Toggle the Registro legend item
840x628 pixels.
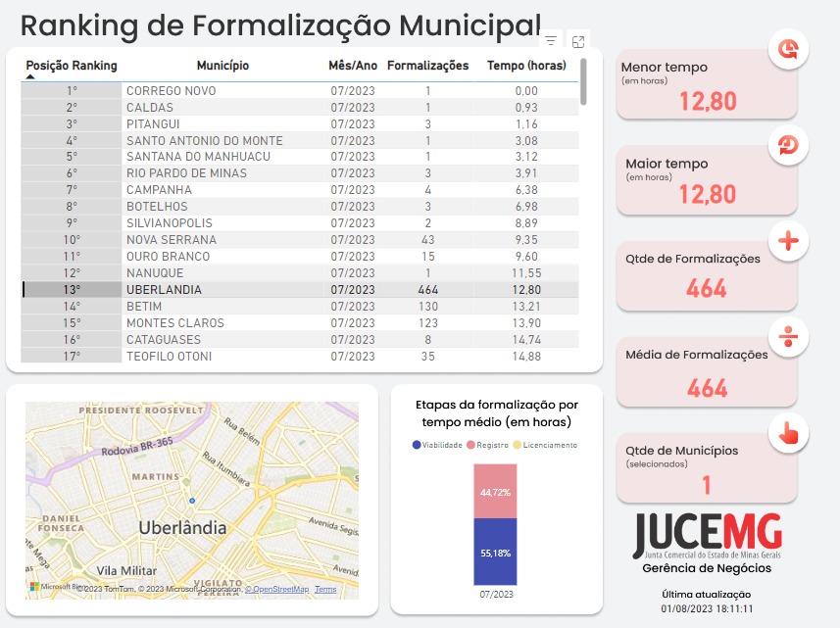point(487,445)
